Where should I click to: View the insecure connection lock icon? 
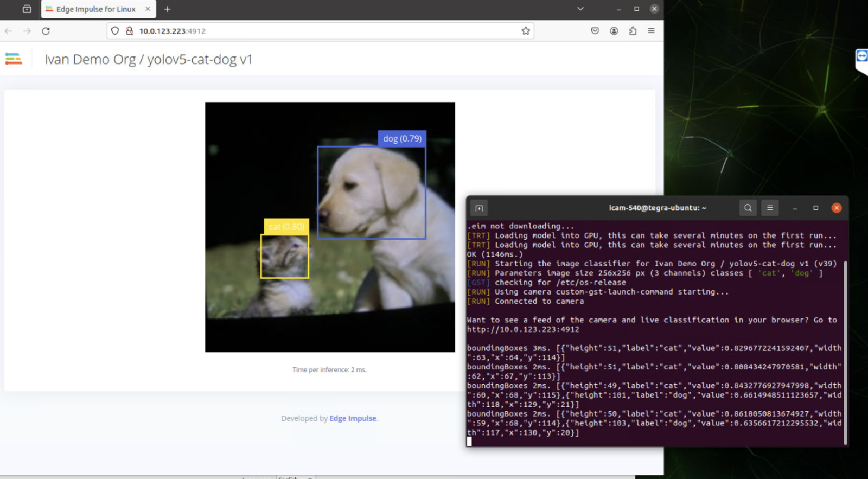pyautogui.click(x=130, y=31)
